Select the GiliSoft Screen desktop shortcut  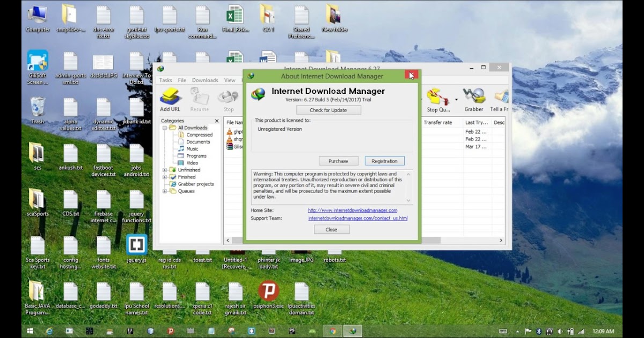click(38, 68)
